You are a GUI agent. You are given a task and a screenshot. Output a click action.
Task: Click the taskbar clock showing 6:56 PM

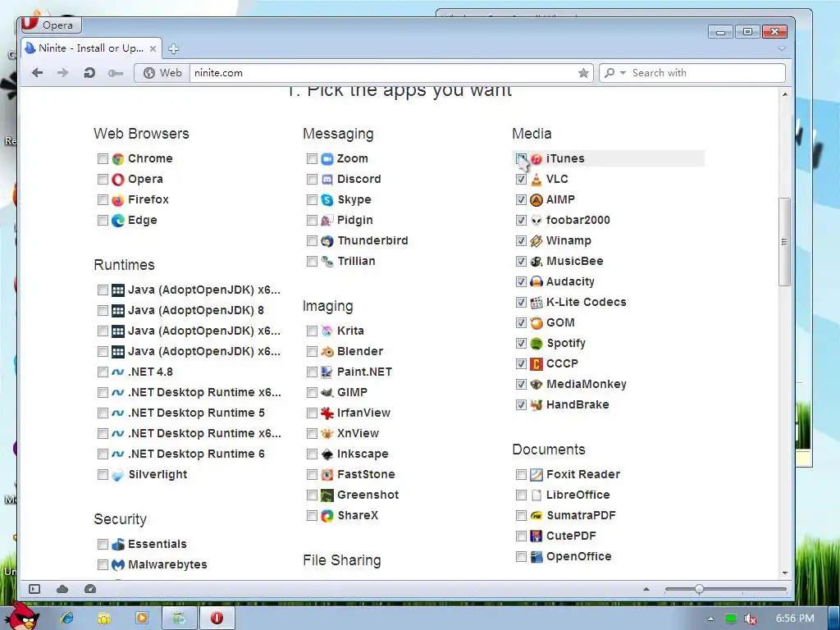point(795,619)
